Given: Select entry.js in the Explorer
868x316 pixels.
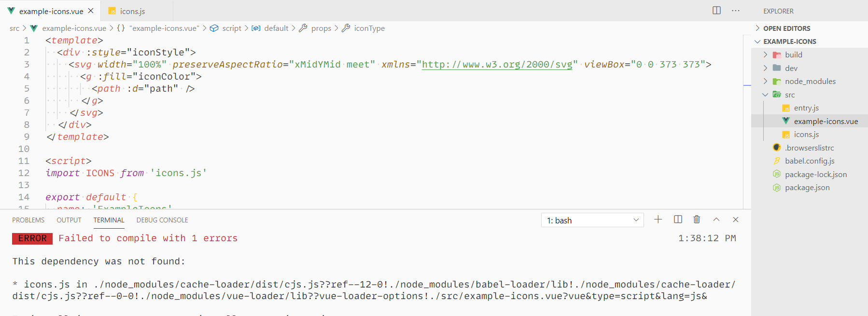Looking at the screenshot, I should tap(806, 108).
